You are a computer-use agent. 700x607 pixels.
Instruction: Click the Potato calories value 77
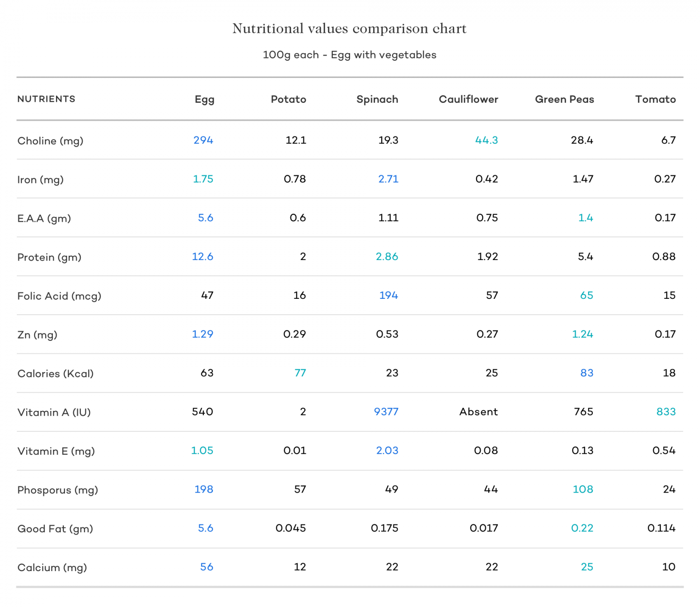pyautogui.click(x=300, y=373)
